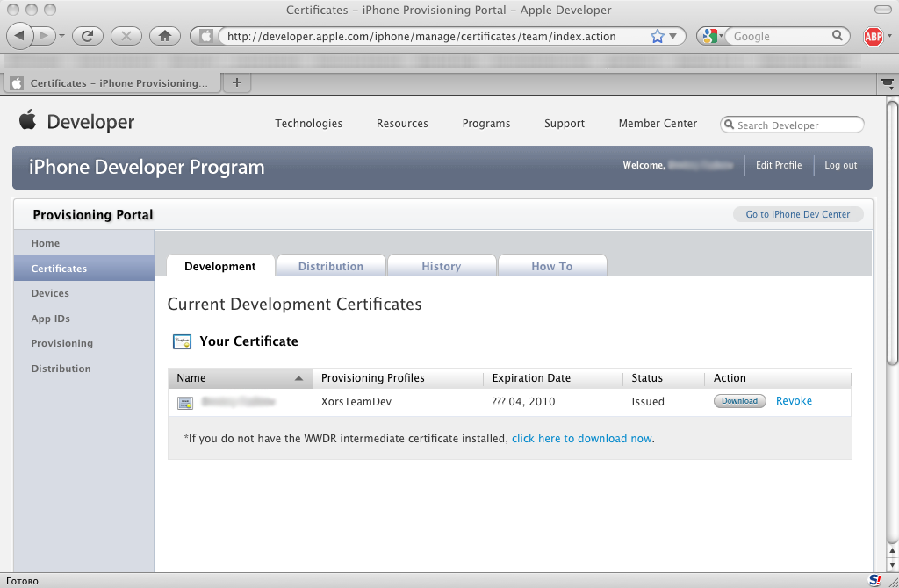Focus the Search Developer field
The height and width of the screenshot is (588, 899).
tap(792, 125)
